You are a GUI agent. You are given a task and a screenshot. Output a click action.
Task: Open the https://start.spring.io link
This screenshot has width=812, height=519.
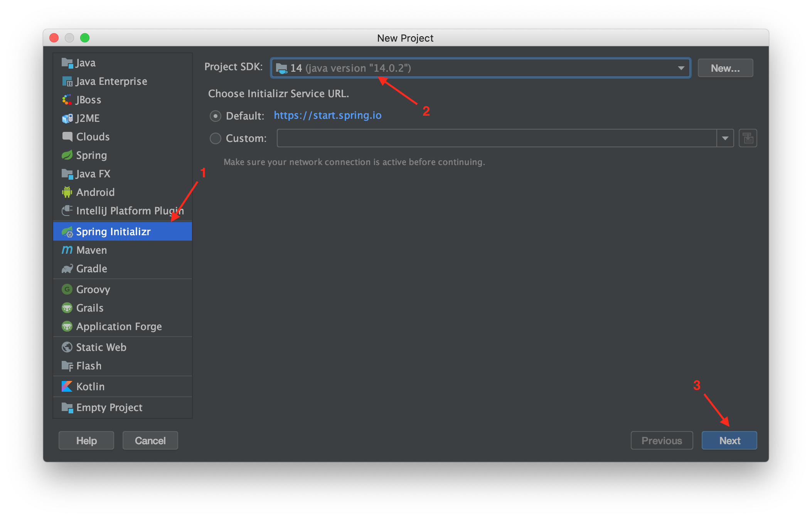click(x=328, y=115)
